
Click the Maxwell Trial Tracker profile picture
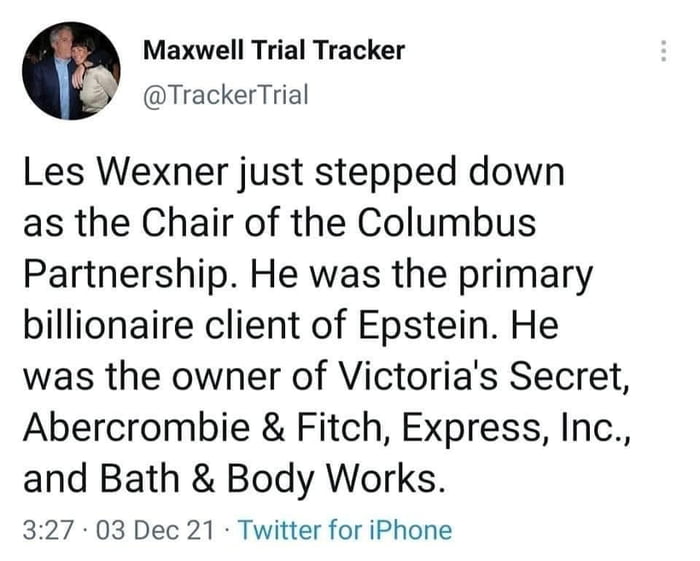pyautogui.click(x=71, y=71)
